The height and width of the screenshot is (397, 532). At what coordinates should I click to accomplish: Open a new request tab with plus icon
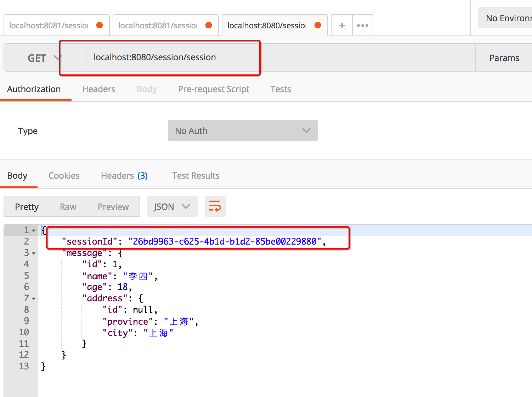342,26
